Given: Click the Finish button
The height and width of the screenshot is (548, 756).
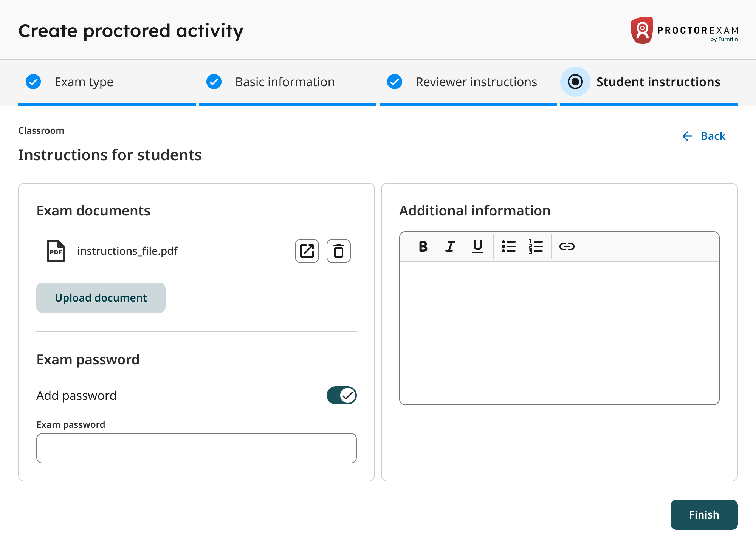Looking at the screenshot, I should coord(703,515).
